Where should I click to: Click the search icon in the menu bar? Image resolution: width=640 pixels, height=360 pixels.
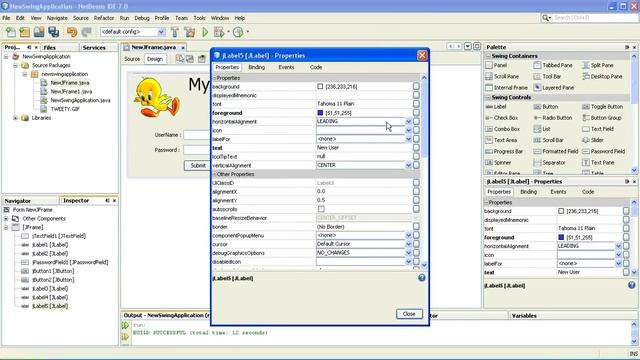pos(545,18)
